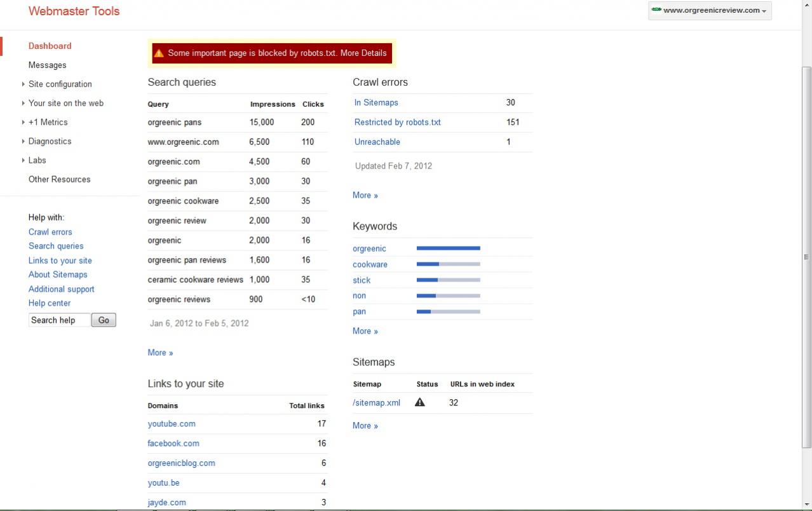Viewport: 812px width, 511px height.
Task: Click the Go button
Action: tap(104, 320)
